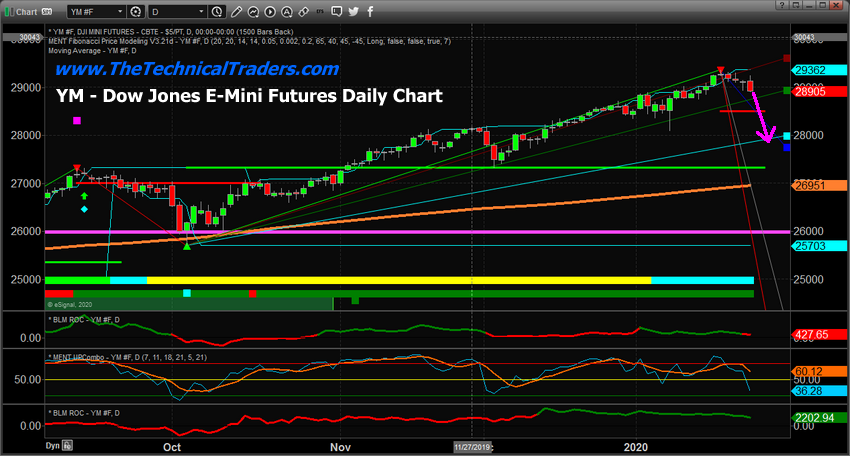Click the magenta square marker near 28000

(77, 120)
